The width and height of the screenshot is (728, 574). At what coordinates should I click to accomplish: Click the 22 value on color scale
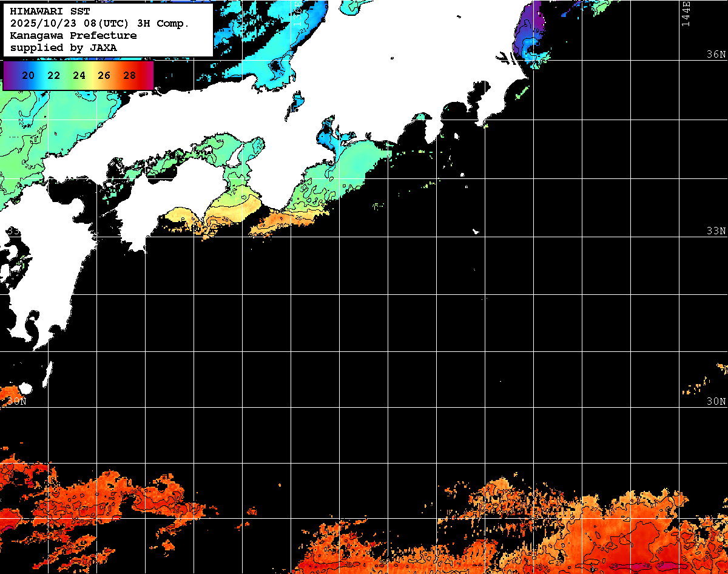[53, 76]
